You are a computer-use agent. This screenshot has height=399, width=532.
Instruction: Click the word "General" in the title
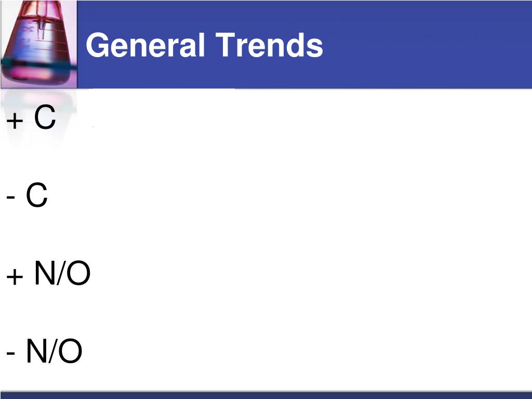click(x=145, y=45)
